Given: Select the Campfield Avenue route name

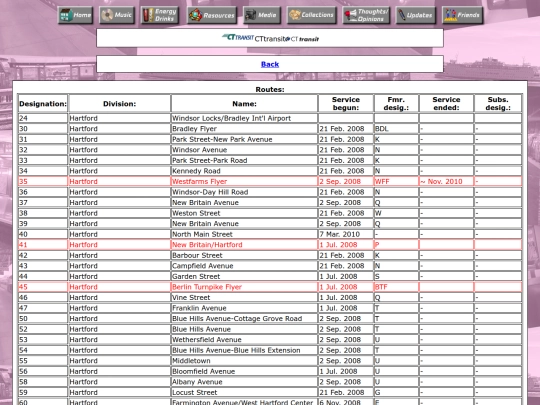Looking at the screenshot, I should click(202, 266).
